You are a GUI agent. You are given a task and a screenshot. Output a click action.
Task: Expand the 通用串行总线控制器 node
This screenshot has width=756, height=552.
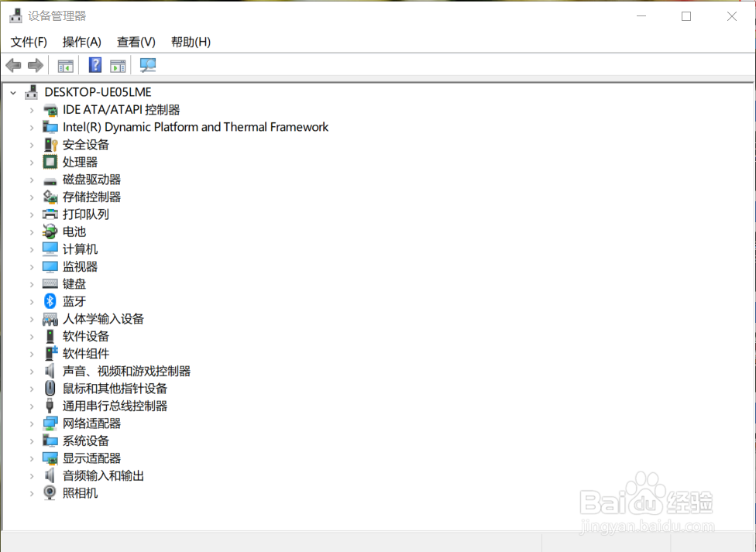[32, 406]
